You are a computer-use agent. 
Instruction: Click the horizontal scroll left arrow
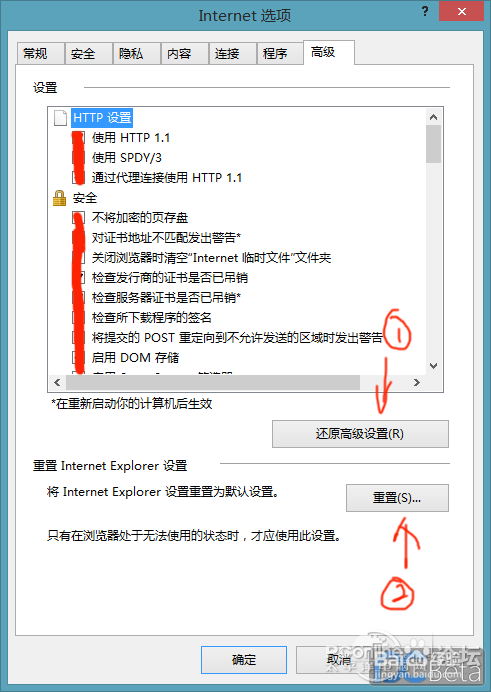click(x=57, y=382)
